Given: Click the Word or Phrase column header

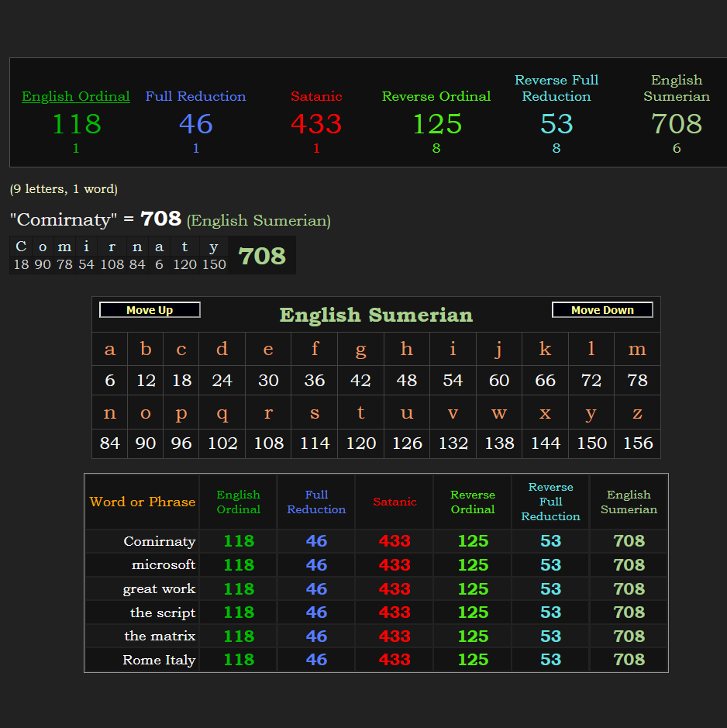Looking at the screenshot, I should click(x=142, y=502).
